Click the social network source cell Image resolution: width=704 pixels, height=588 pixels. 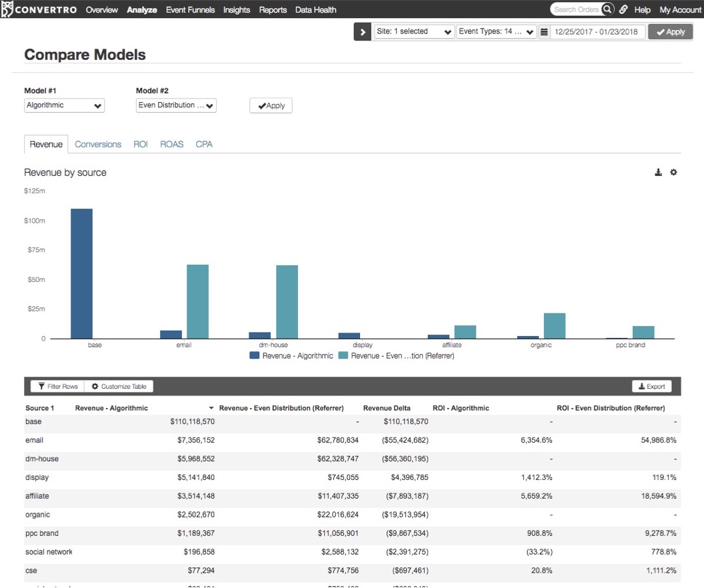(49, 552)
